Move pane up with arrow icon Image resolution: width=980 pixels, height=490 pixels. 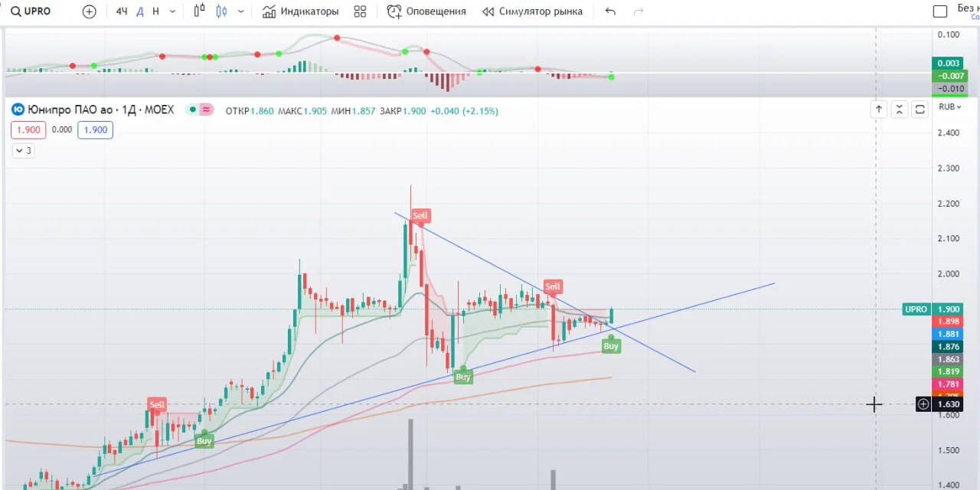tap(879, 109)
